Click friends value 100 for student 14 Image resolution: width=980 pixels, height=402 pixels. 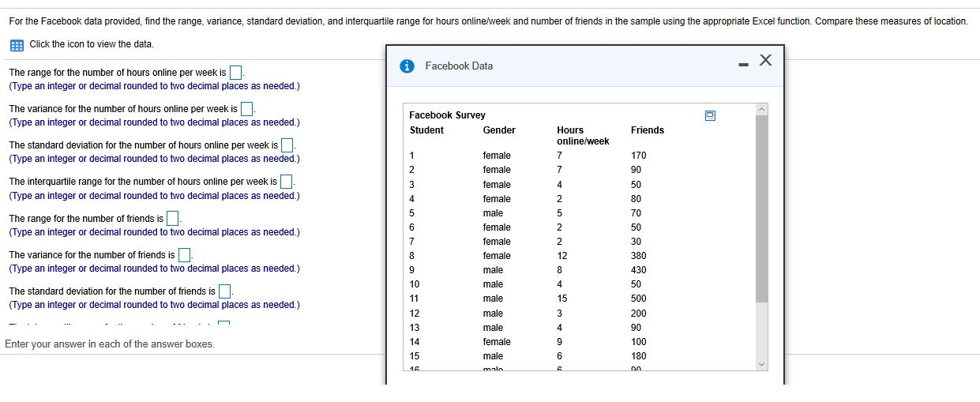639,342
